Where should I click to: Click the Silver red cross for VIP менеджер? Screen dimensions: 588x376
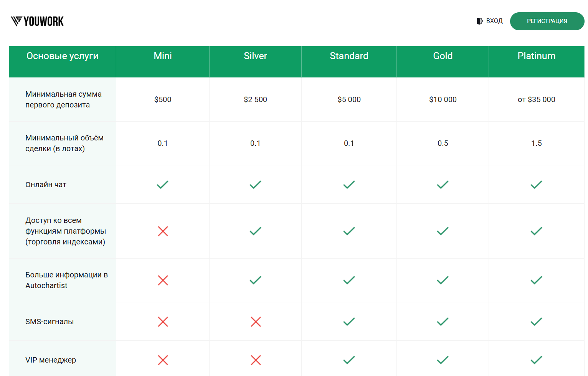click(x=256, y=360)
